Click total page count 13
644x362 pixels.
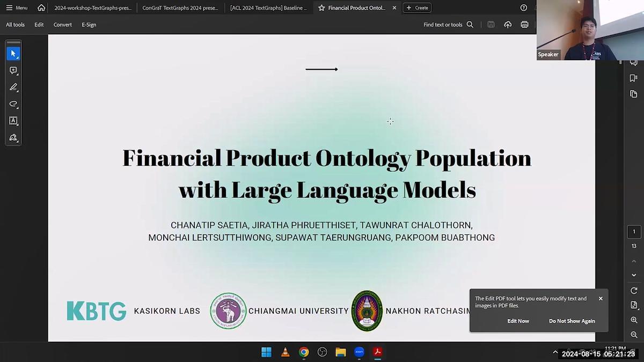point(634,246)
